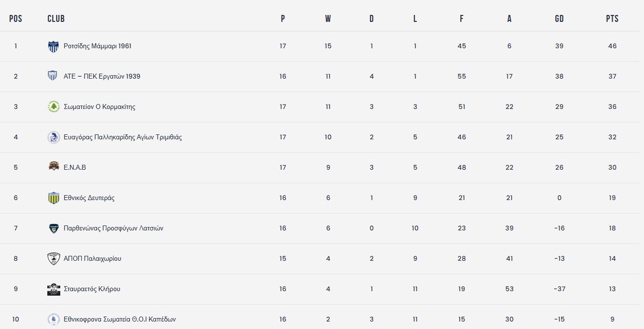The height and width of the screenshot is (329, 644).
Task: Click the Σταυραετός Κλήρου club logo
Action: [53, 289]
